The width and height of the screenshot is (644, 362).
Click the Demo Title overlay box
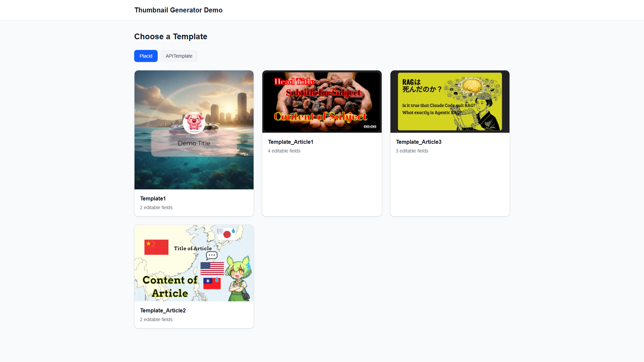(194, 143)
